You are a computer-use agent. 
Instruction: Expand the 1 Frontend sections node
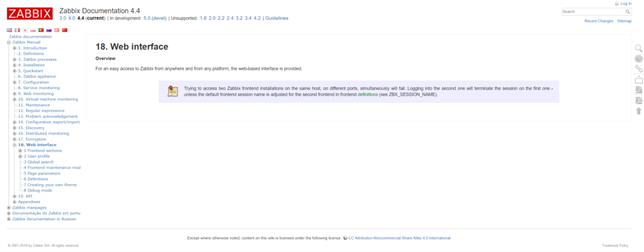coord(20,151)
